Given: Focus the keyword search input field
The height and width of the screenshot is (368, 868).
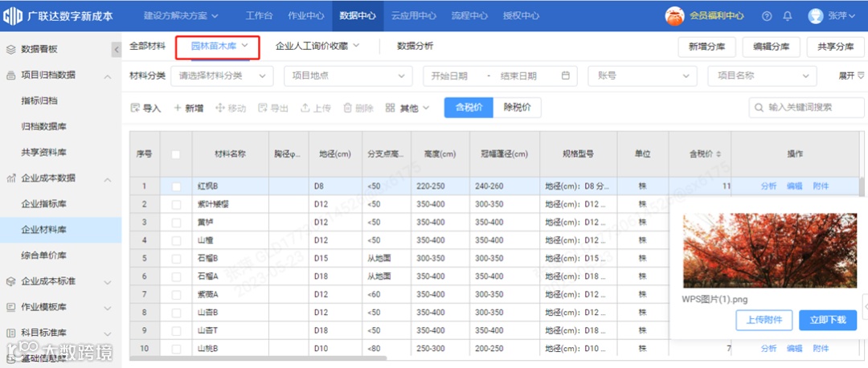Looking at the screenshot, I should [807, 108].
